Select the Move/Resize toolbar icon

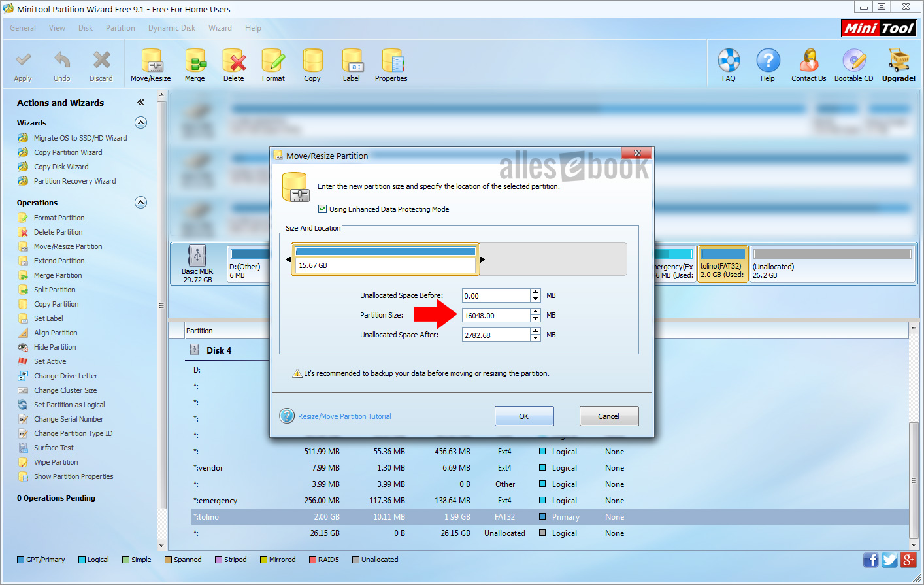tap(151, 65)
